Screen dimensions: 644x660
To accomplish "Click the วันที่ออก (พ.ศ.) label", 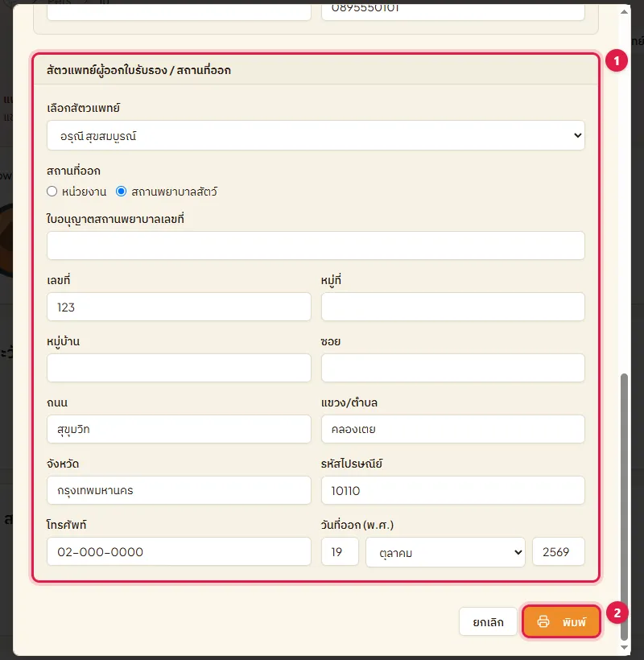I will (357, 525).
